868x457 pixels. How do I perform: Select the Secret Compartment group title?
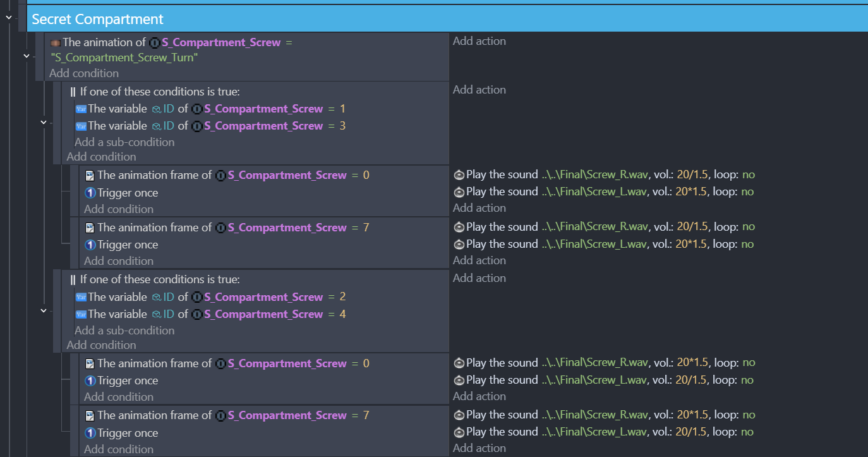pos(97,20)
